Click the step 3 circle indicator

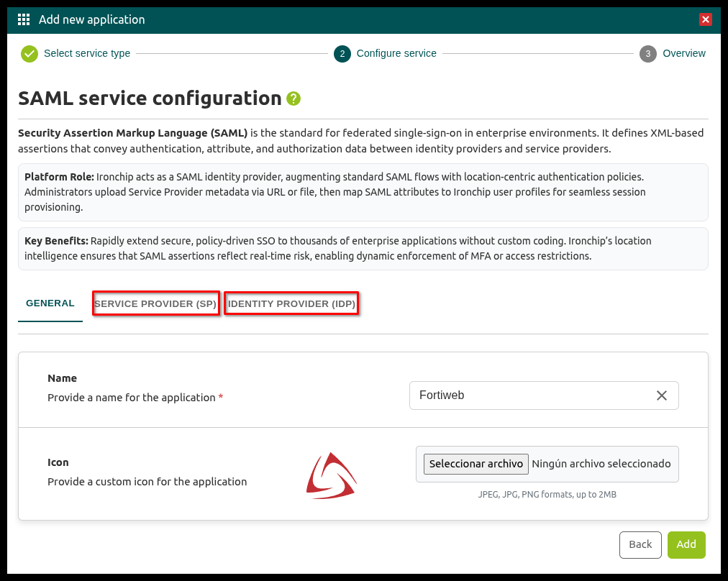(648, 54)
